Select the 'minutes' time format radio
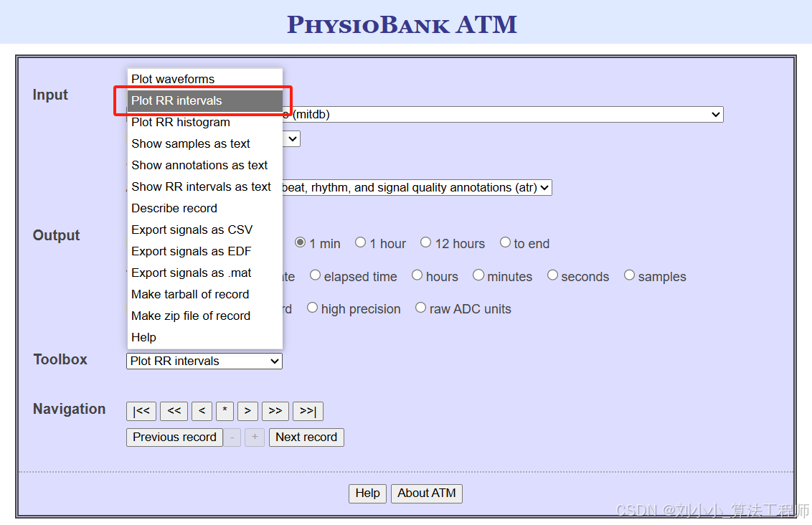 [x=478, y=275]
